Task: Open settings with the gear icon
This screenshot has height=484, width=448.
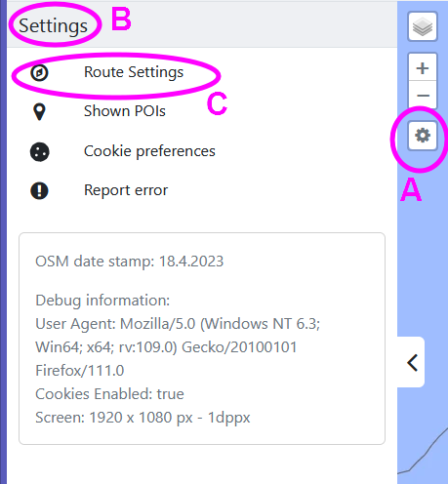Action: coord(423,136)
